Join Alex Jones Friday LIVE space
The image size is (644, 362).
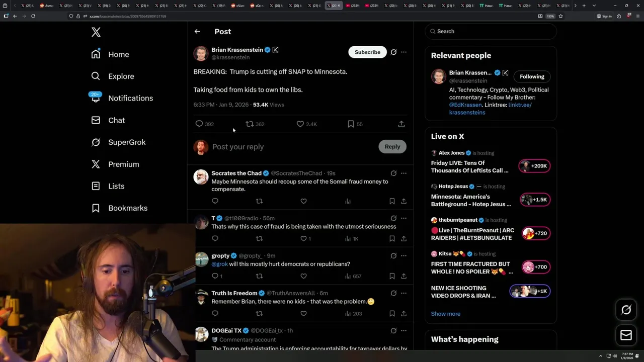point(470,167)
